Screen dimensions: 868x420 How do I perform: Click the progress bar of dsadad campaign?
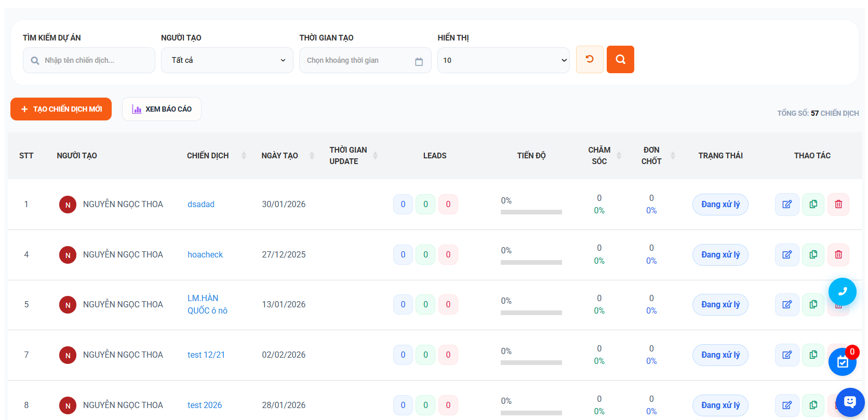[x=531, y=212]
